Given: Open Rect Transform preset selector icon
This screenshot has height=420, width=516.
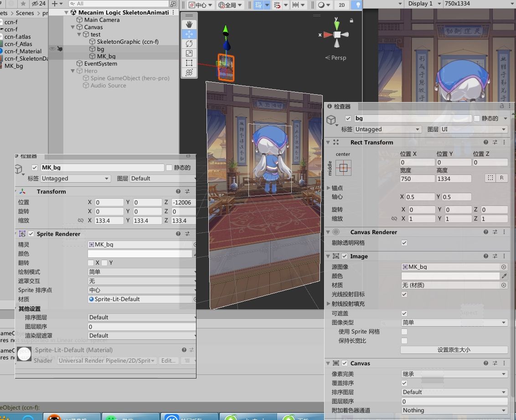Looking at the screenshot, I should [495, 142].
